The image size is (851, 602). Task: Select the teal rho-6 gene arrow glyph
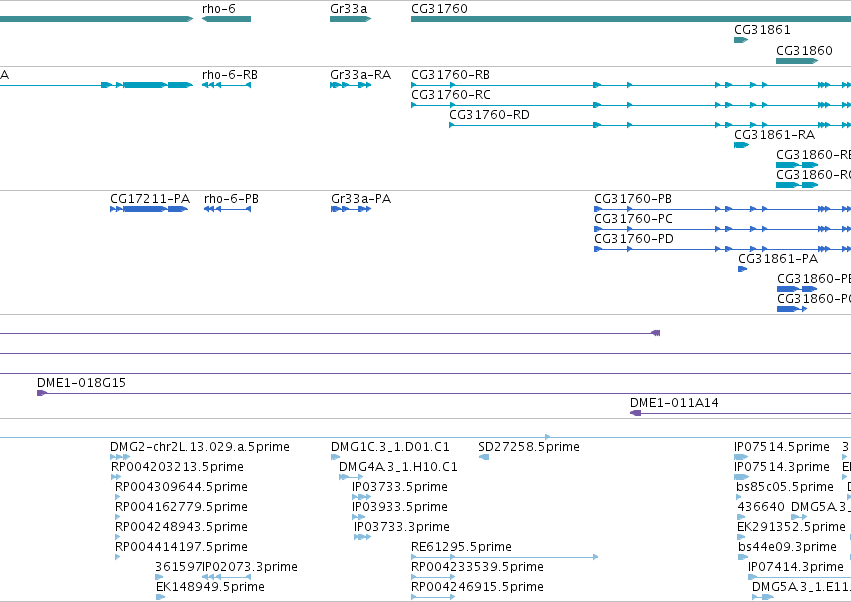[x=226, y=20]
